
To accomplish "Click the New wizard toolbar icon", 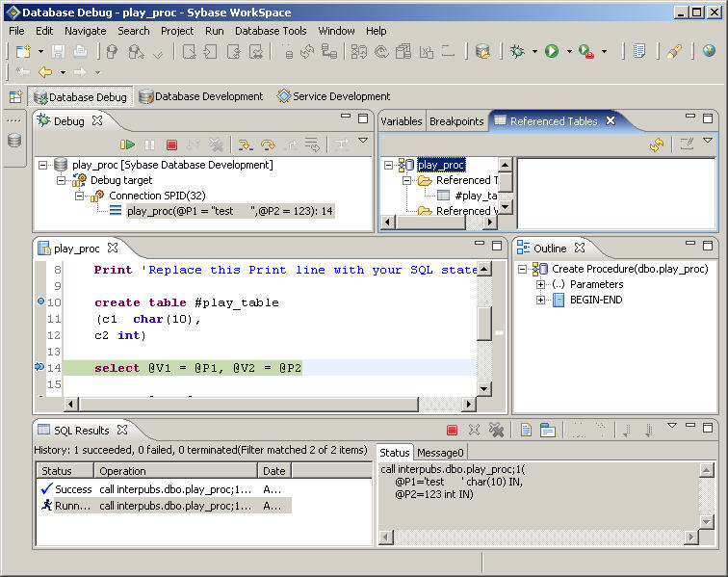I will tap(23, 51).
